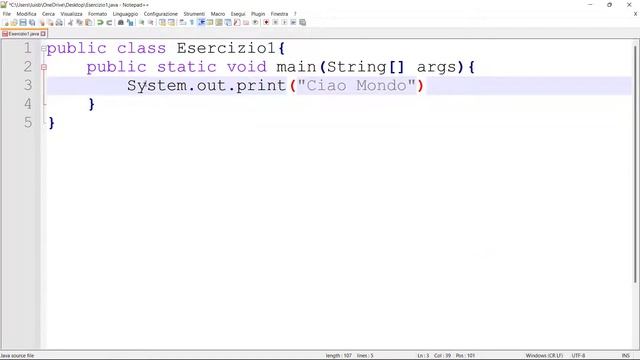Viewport: 640px width, 360px height.
Task: Save recorded macro toolbar icon
Action: click(302, 22)
